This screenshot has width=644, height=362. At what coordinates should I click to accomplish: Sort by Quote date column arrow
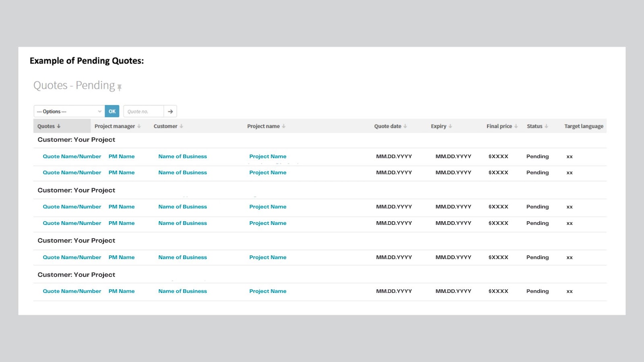click(x=405, y=126)
